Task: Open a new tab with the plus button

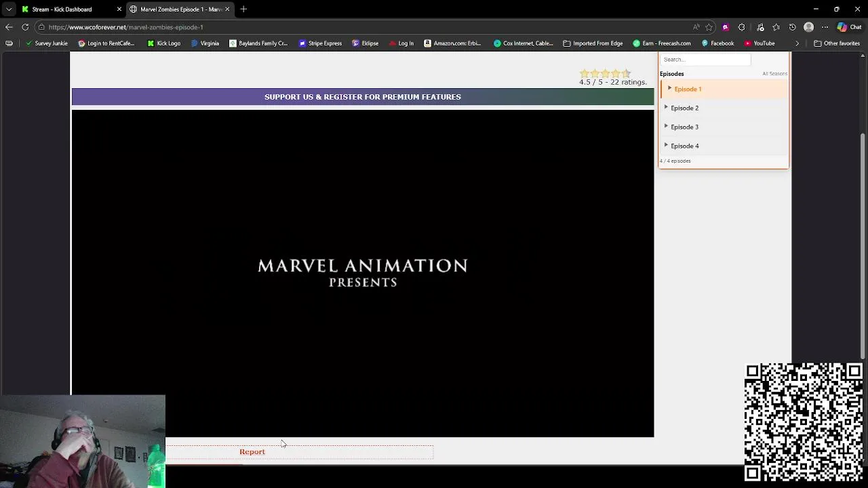Action: pos(243,9)
